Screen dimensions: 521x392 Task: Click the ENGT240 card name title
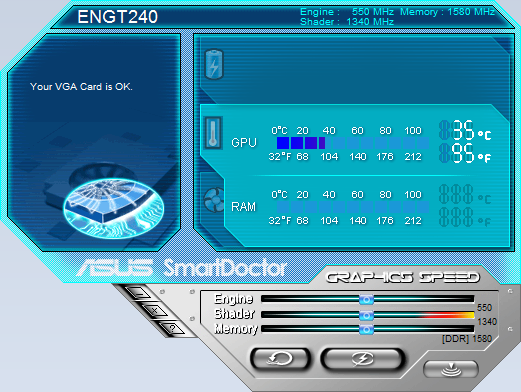pos(117,17)
